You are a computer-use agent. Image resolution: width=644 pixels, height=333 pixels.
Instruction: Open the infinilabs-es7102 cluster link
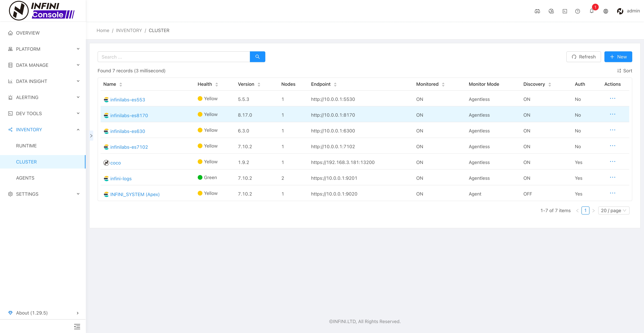[129, 147]
